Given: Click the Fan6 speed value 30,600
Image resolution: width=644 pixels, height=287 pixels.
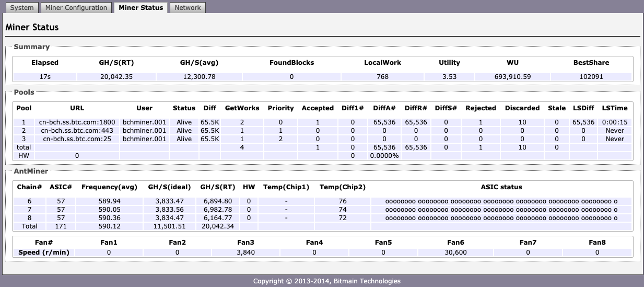Looking at the screenshot, I should [455, 252].
